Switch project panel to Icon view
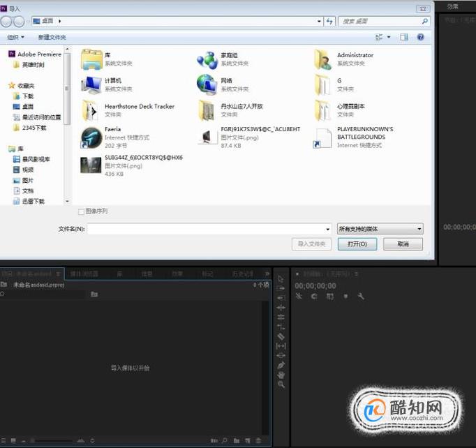This screenshot has width=476, height=448. (x=13, y=440)
